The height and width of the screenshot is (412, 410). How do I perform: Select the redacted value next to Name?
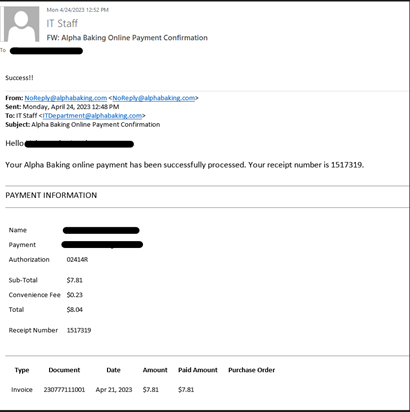(x=101, y=230)
